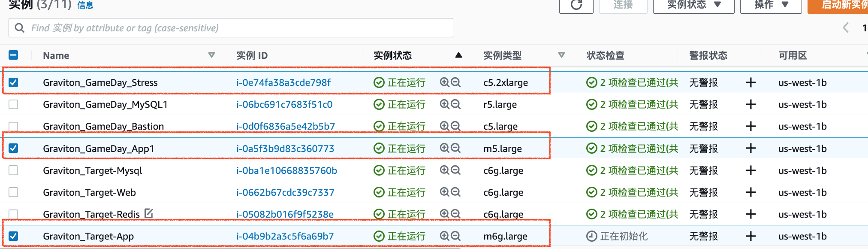
Task: Click previous page arrow in pagination
Action: pyautogui.click(x=845, y=28)
